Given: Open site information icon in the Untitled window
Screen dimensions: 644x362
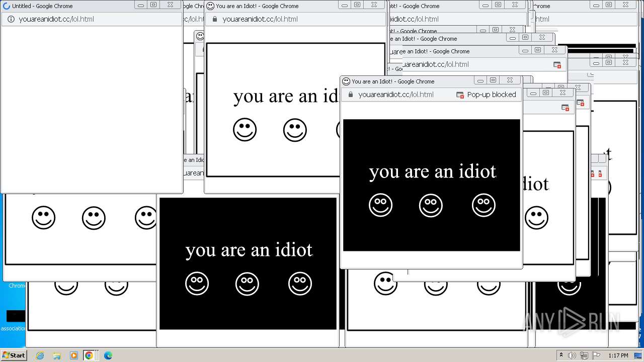Looking at the screenshot, I should 11,19.
